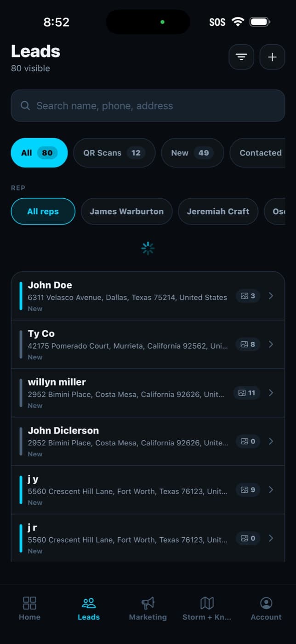Open the filter options icon
The width and height of the screenshot is (296, 644).
coord(241,57)
